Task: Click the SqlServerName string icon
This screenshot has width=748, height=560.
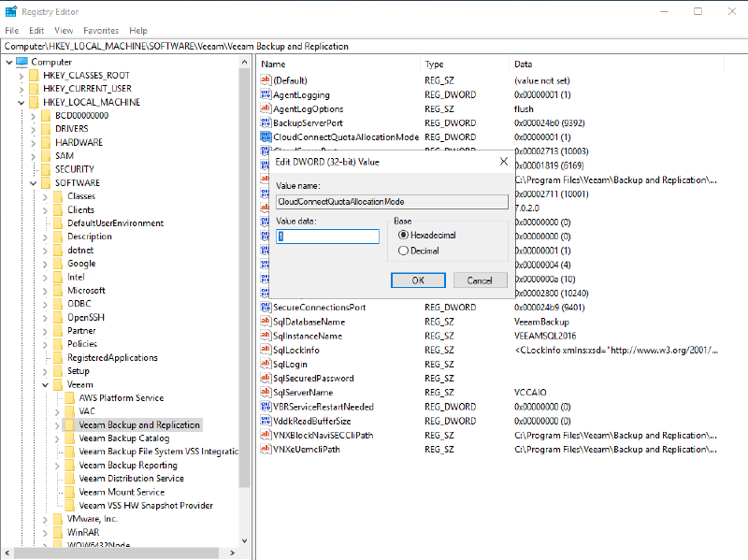Action: [266, 392]
